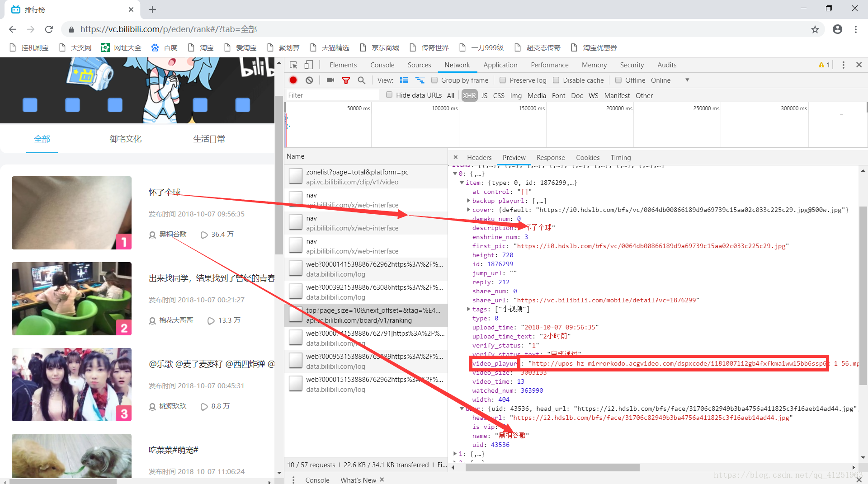Select checkbox for zonelist request

point(296,176)
